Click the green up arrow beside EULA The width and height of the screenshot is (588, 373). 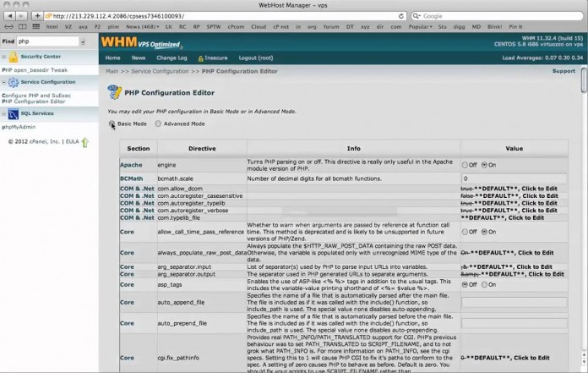pos(84,141)
